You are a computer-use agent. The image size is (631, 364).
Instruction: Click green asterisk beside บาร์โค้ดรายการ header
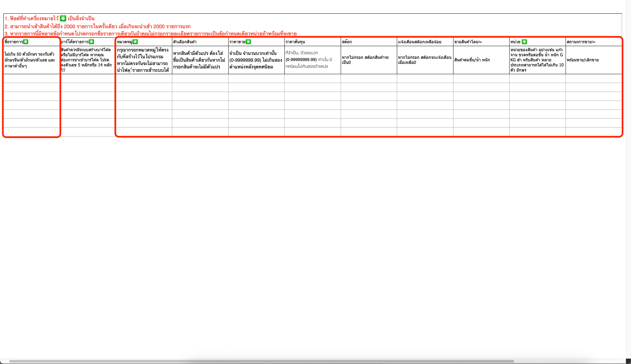tap(91, 42)
